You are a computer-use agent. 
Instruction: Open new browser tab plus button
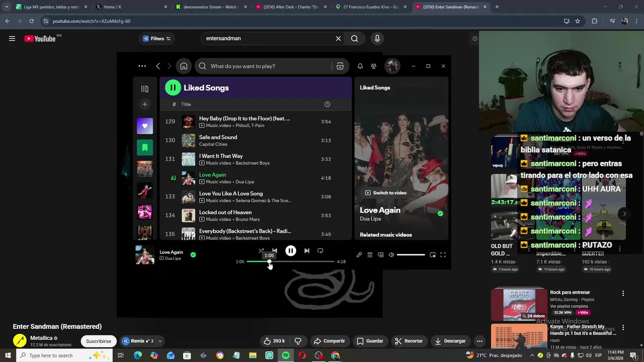tap(497, 7)
